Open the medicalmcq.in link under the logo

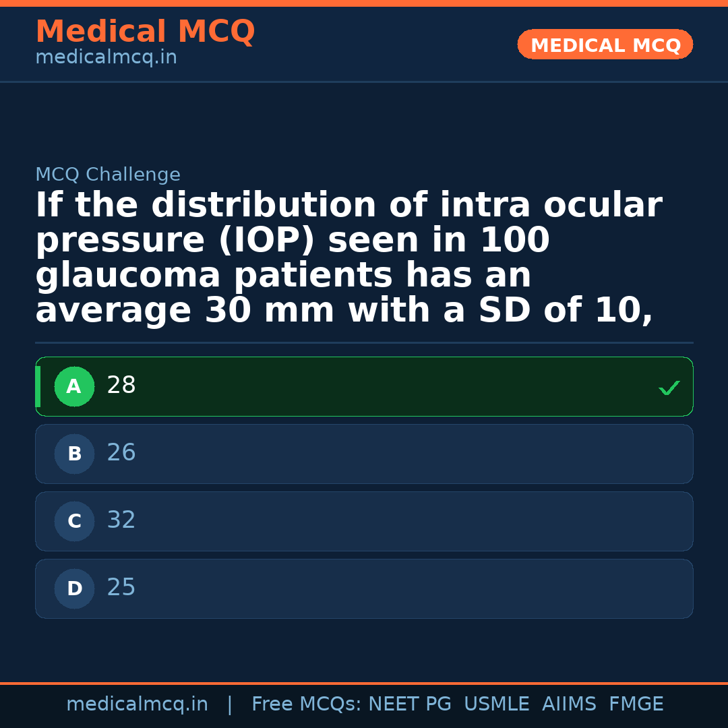click(x=106, y=57)
